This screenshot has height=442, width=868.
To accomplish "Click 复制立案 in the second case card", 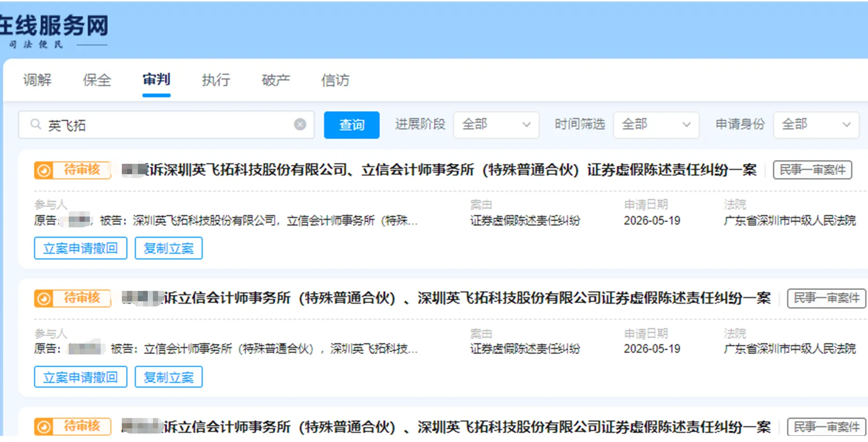I will (x=168, y=377).
